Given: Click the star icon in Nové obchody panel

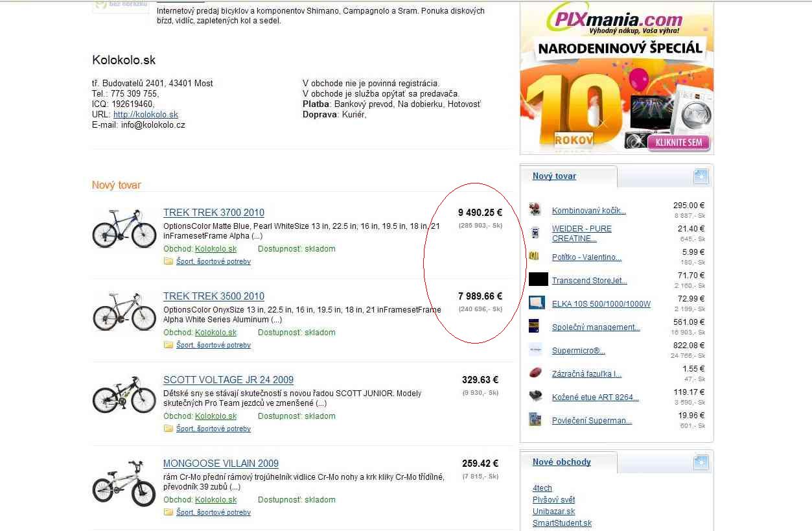Looking at the screenshot, I should 701,462.
